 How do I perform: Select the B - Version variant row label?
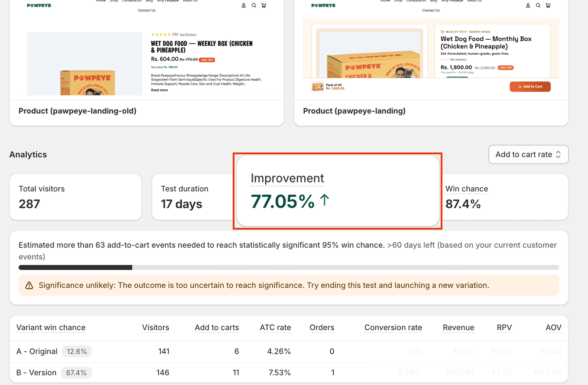click(x=36, y=373)
